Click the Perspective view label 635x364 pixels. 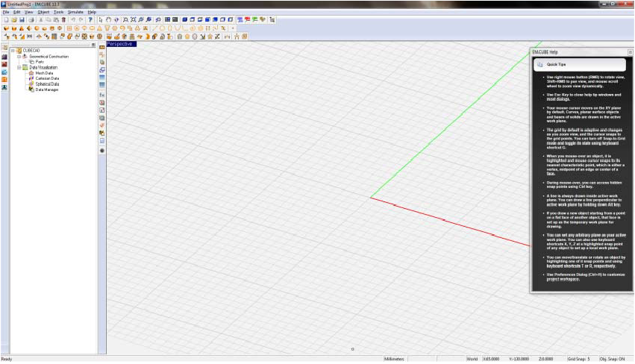[120, 44]
